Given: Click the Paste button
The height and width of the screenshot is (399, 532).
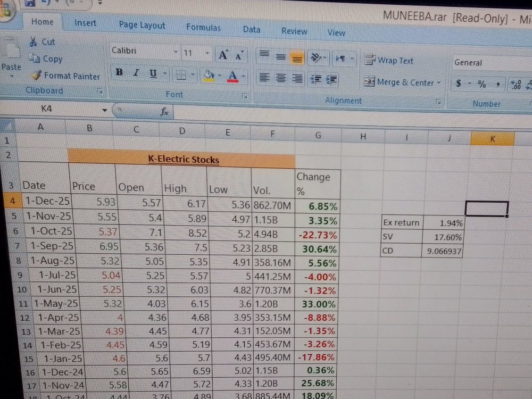Looking at the screenshot, I should point(11,54).
